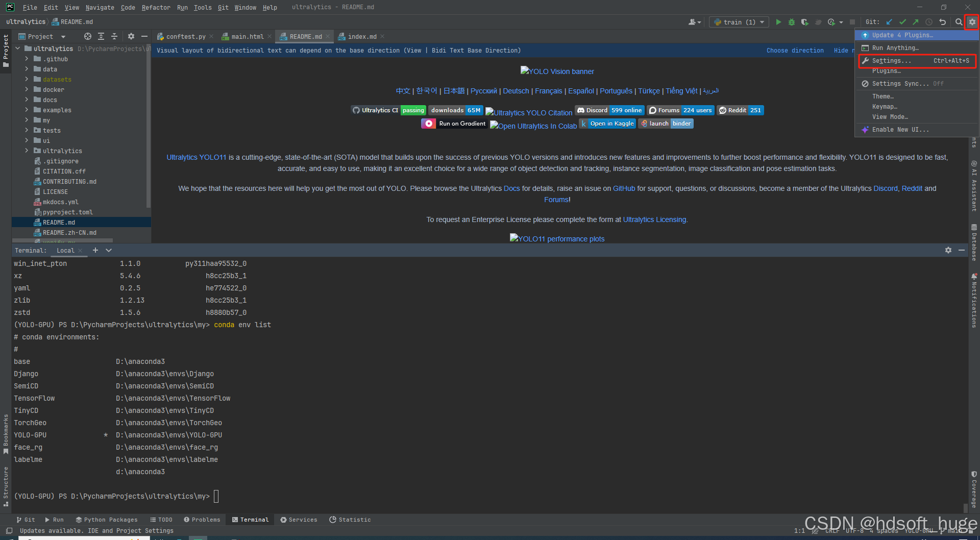The image size is (980, 540).
Task: Switch to index.md editor tab
Action: [x=361, y=36]
